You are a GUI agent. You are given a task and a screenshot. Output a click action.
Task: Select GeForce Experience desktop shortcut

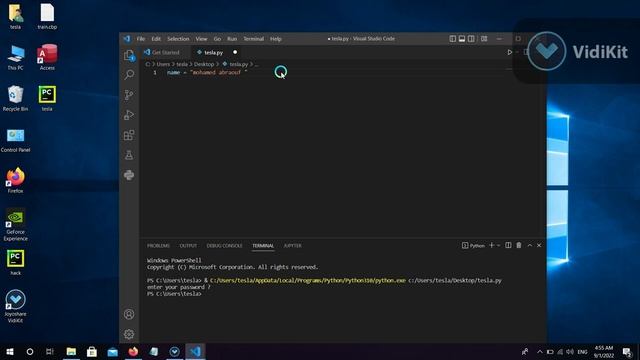point(16,224)
